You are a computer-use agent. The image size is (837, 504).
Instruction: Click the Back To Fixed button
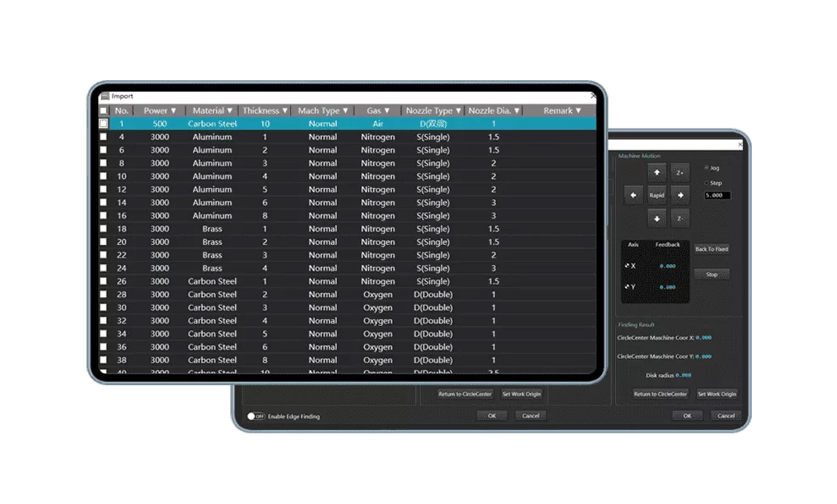pos(711,249)
